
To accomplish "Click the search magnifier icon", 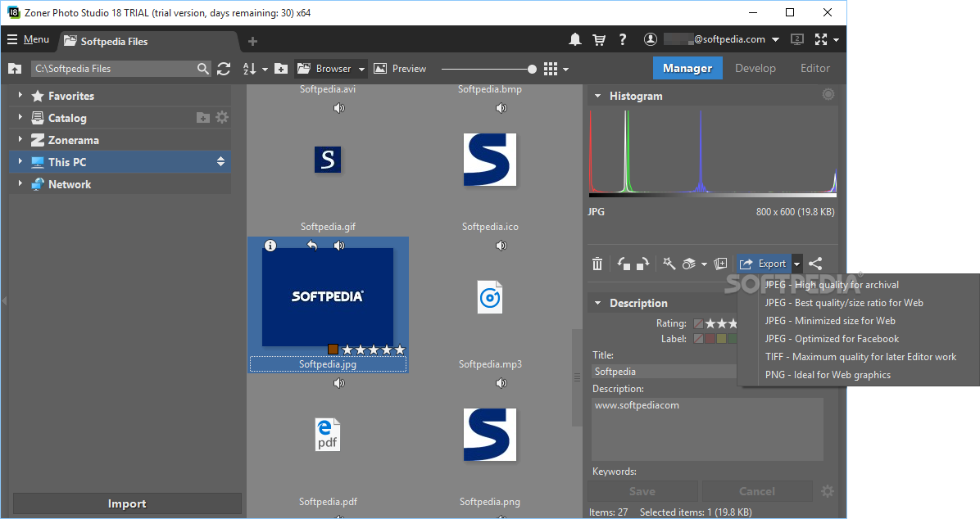I will coord(203,69).
